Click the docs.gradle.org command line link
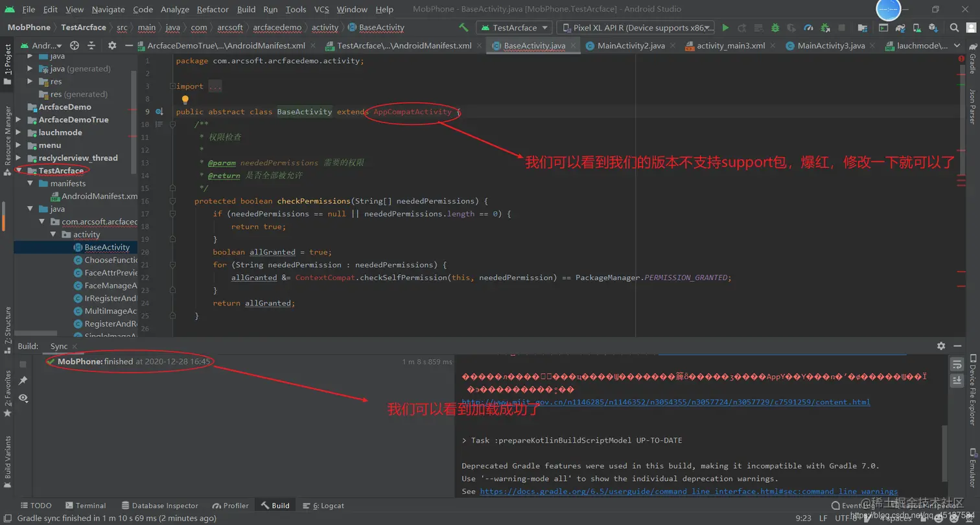 pos(689,491)
